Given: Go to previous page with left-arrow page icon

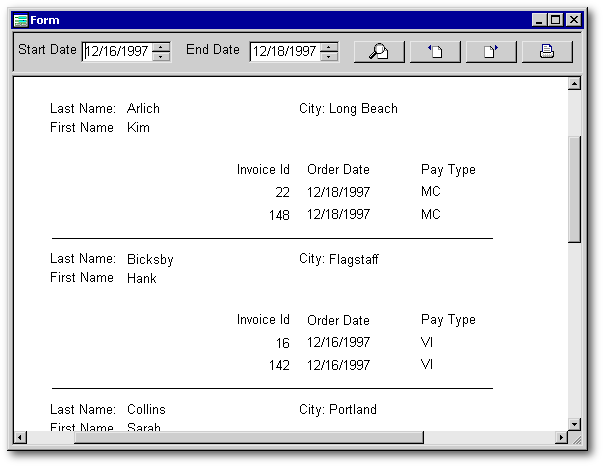Looking at the screenshot, I should click(x=435, y=52).
